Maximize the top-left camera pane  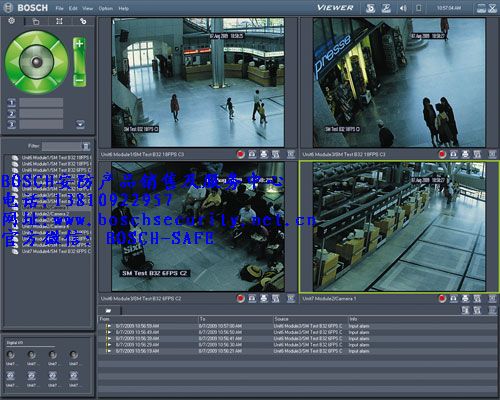click(x=291, y=154)
